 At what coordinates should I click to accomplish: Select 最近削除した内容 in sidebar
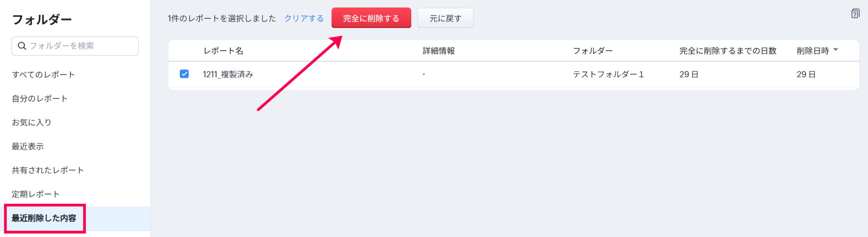[x=44, y=218]
